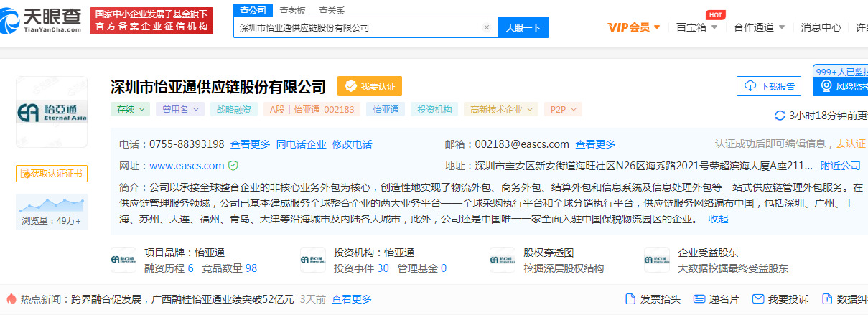This screenshot has width=868, height=315.
Task: Click the 附近公司 link
Action: 840,166
